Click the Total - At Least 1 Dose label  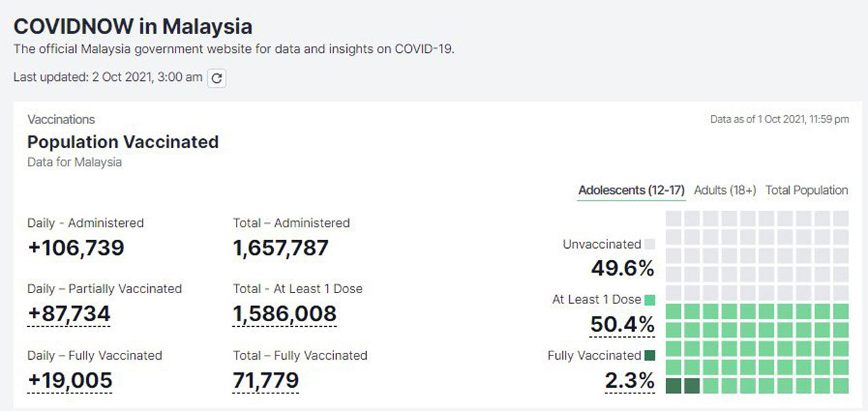[x=298, y=289]
